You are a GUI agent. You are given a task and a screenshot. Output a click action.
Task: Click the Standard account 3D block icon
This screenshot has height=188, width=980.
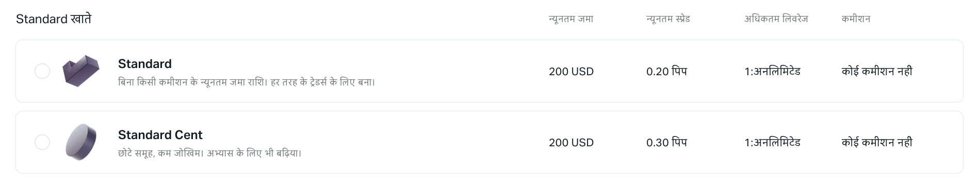pyautogui.click(x=81, y=71)
